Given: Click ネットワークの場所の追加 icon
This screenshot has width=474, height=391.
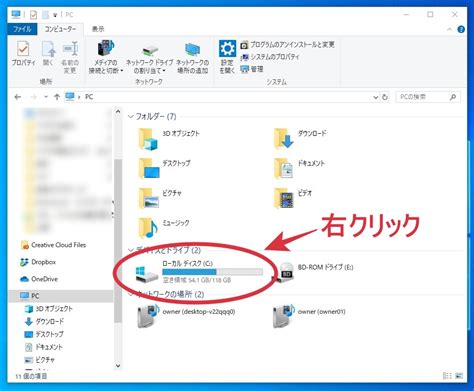Looking at the screenshot, I should [x=192, y=49].
